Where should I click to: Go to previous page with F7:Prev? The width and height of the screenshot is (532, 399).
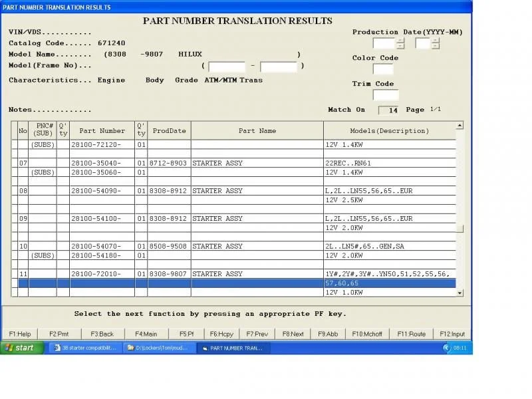(x=257, y=334)
